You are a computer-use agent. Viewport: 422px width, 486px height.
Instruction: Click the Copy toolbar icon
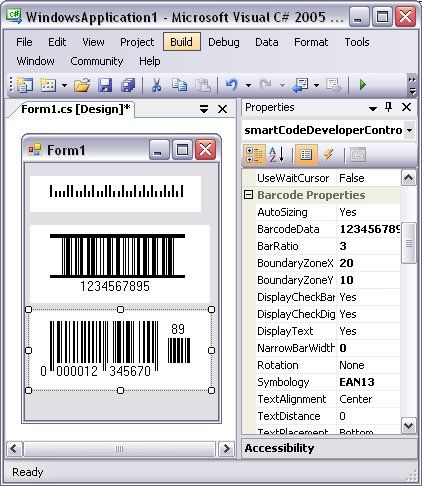(179, 85)
